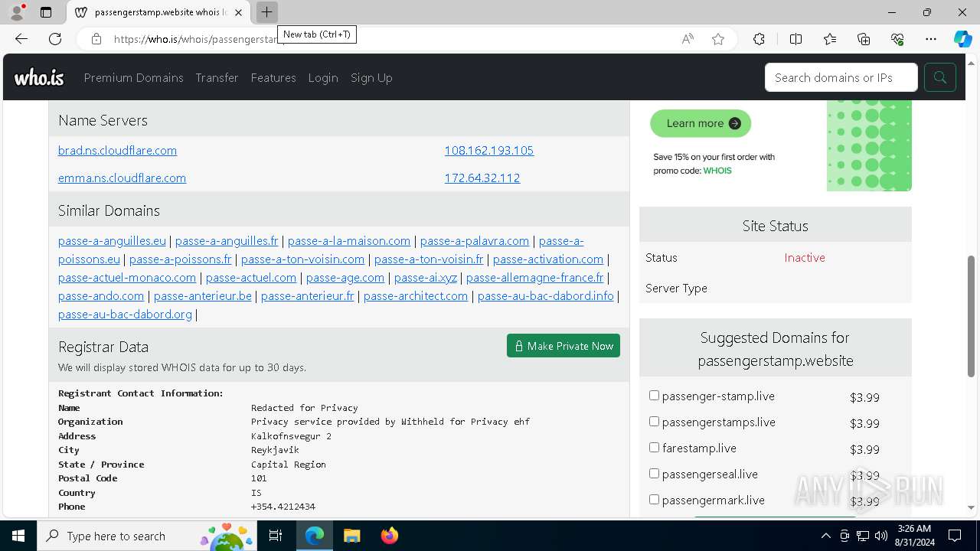This screenshot has height=551, width=980.
Task: Open similar domain passe-activation.com
Action: click(x=548, y=259)
